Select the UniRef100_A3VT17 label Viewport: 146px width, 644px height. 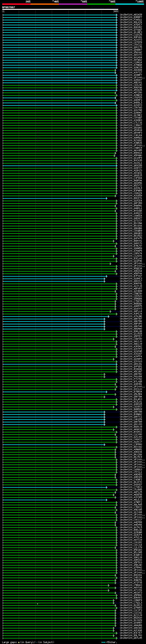coord(131,72)
